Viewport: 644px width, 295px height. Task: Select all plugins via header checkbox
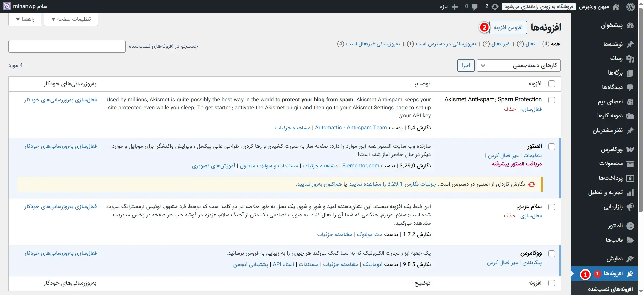click(x=551, y=84)
